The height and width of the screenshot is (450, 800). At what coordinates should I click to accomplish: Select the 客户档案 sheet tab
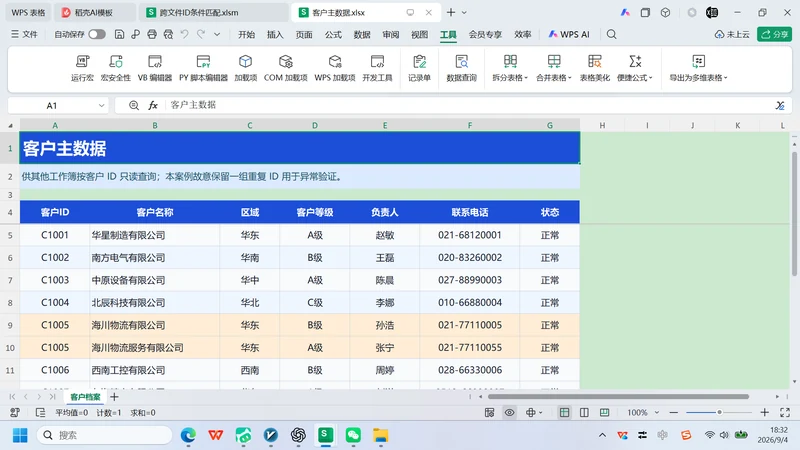(x=85, y=396)
